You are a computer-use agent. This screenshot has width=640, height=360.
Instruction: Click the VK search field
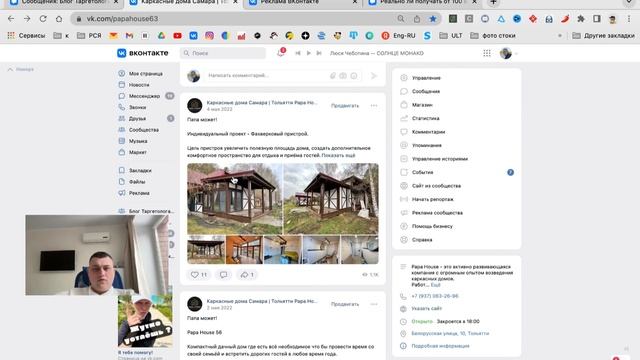(x=223, y=53)
